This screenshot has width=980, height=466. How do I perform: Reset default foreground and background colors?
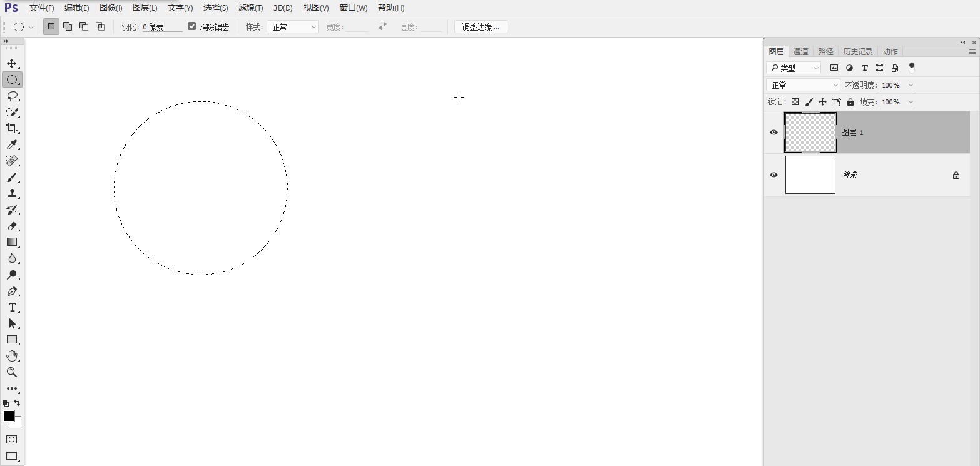[6, 403]
